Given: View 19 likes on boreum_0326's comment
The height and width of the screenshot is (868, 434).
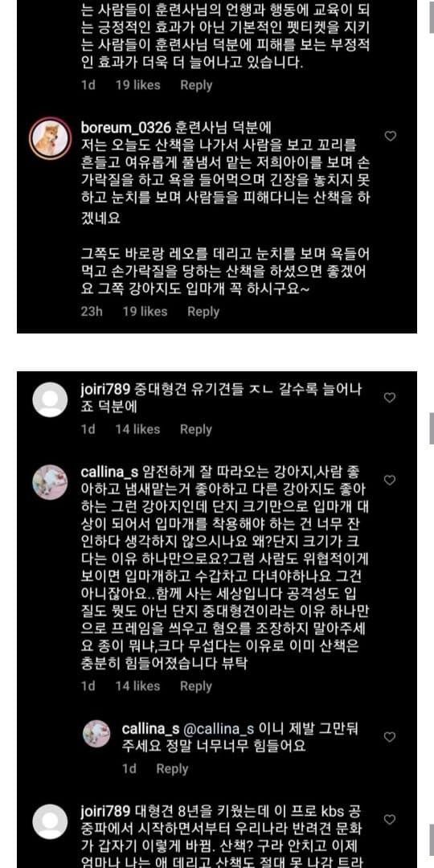Looking at the screenshot, I should 145,312.
